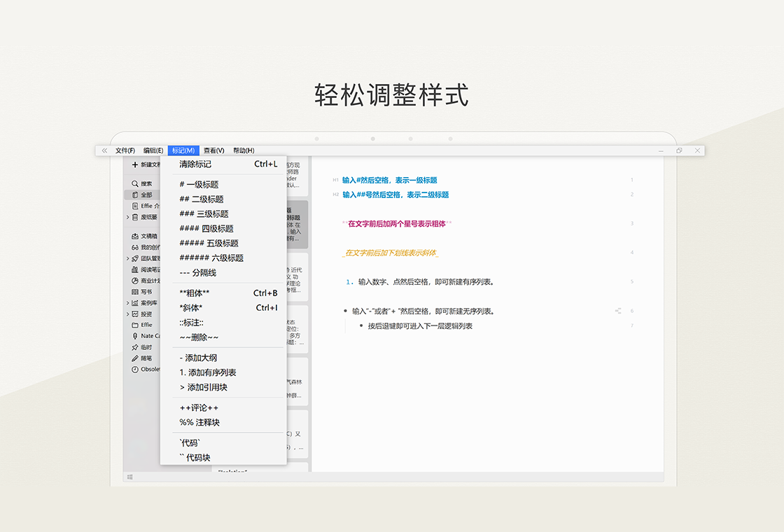Expand the 团队管理 folder arrow
This screenshot has height=532, width=784.
pyautogui.click(x=127, y=258)
